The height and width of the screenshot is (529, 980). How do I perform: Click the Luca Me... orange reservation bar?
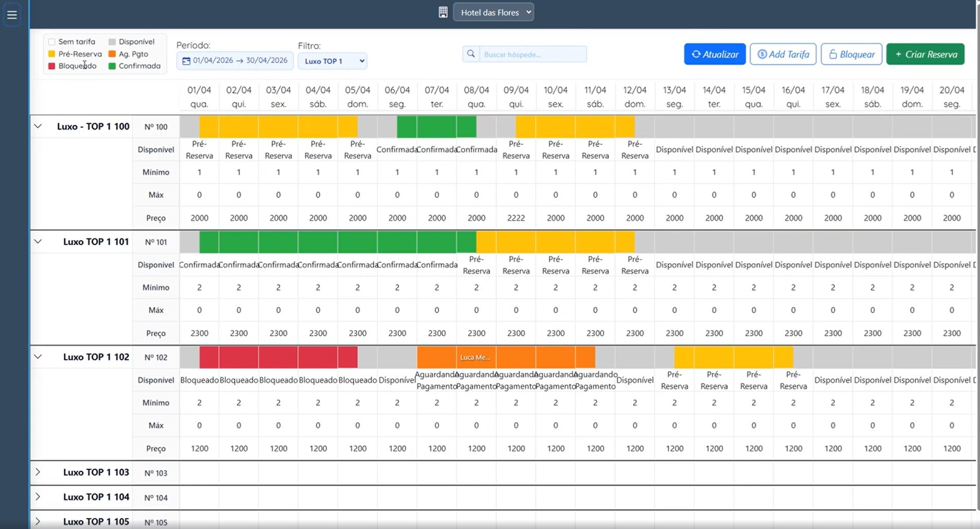pyautogui.click(x=506, y=357)
